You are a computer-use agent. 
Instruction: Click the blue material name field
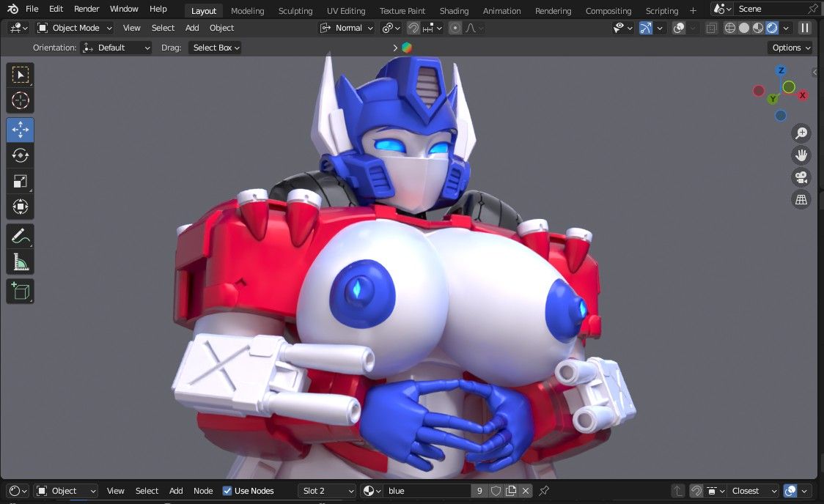[427, 491]
